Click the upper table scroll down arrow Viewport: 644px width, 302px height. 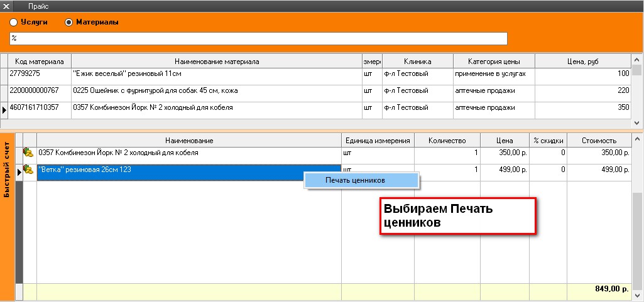click(x=637, y=122)
